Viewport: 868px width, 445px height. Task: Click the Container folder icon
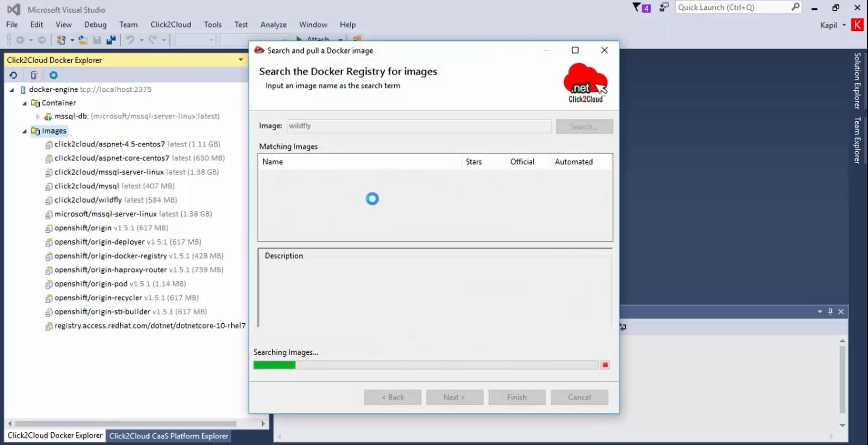[x=35, y=103]
